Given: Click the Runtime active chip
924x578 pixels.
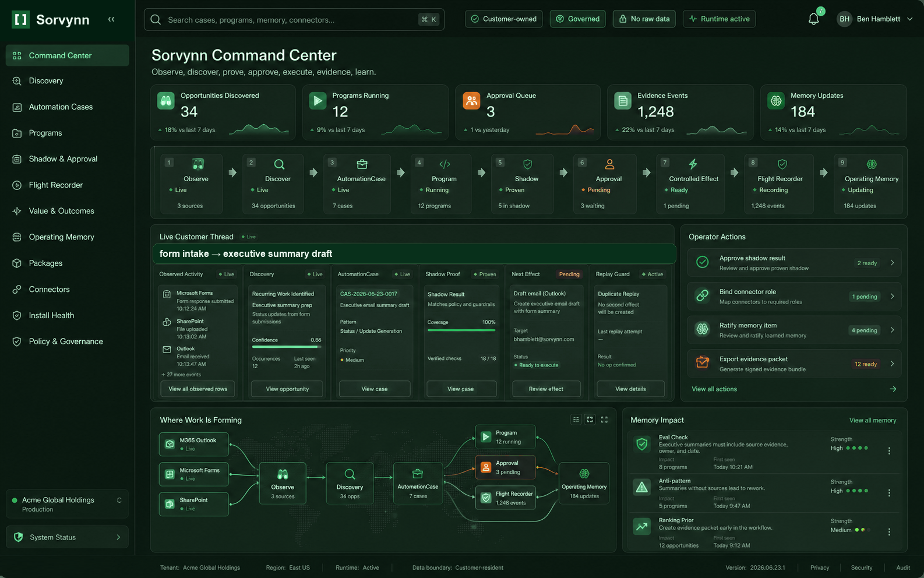Looking at the screenshot, I should [720, 19].
